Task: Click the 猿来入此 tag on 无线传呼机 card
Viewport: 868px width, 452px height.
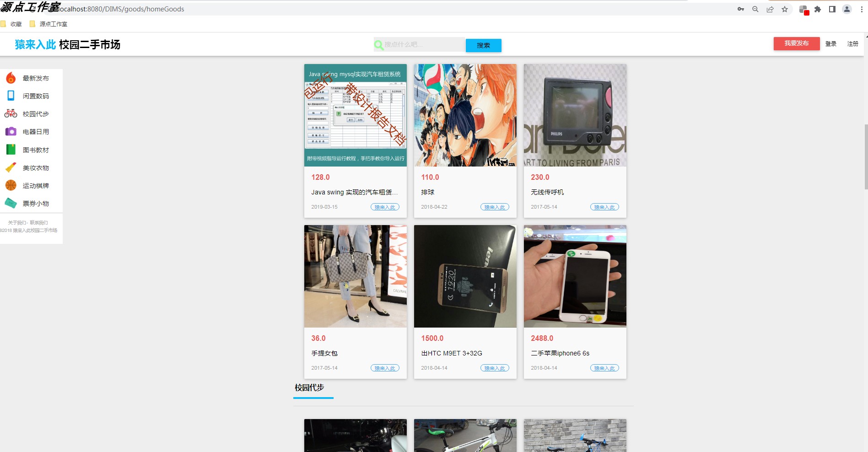Action: tap(604, 207)
